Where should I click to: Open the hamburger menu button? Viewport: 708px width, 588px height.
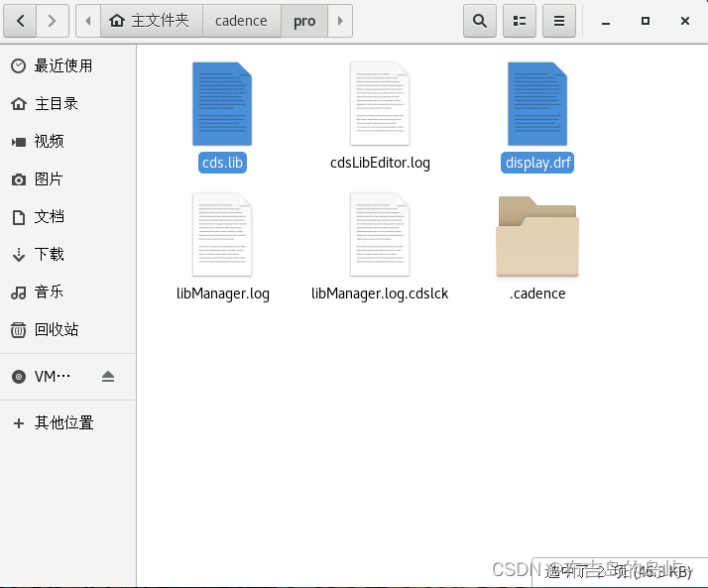pos(559,20)
